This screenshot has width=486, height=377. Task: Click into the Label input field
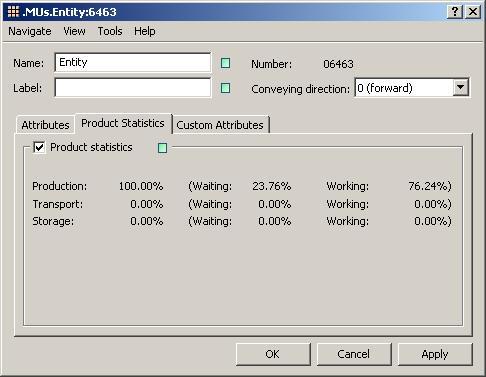pyautogui.click(x=133, y=88)
